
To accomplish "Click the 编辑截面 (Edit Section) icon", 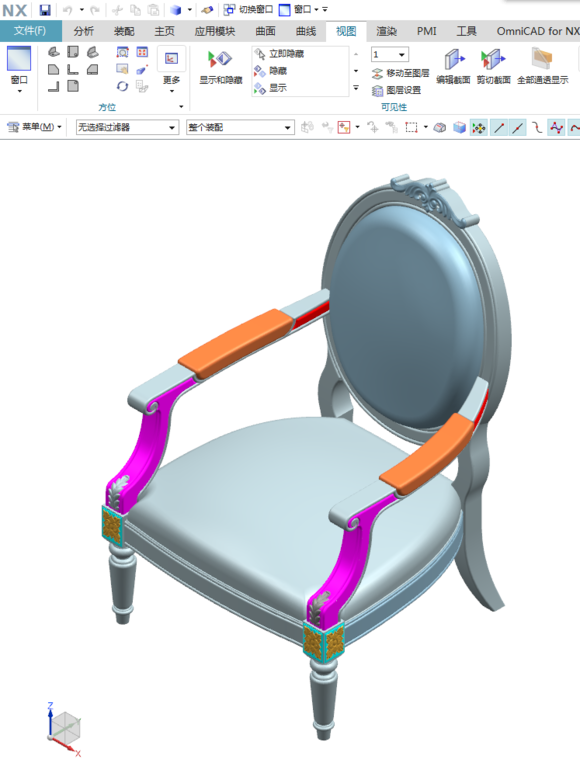I will [453, 67].
